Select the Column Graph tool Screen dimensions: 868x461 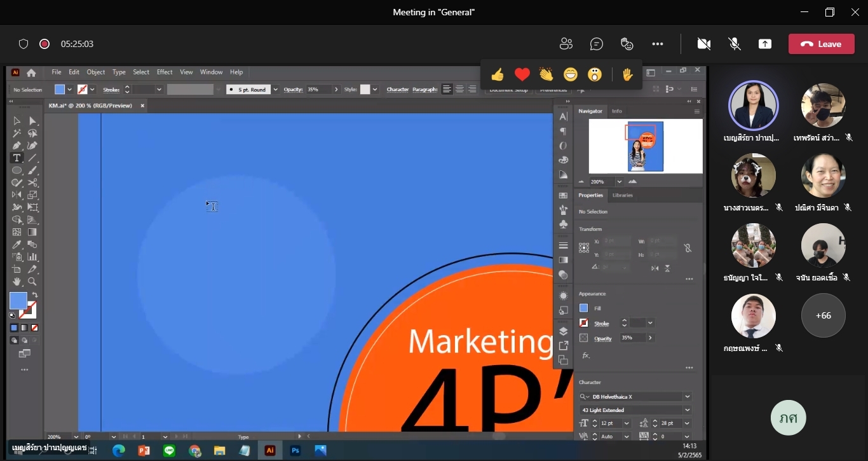coord(32,257)
